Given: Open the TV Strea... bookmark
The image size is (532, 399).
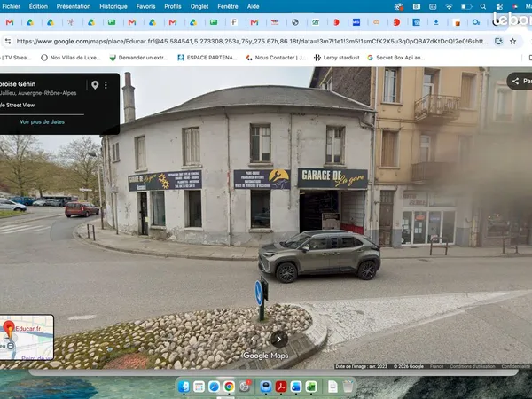Looking at the screenshot, I should click(x=16, y=58).
